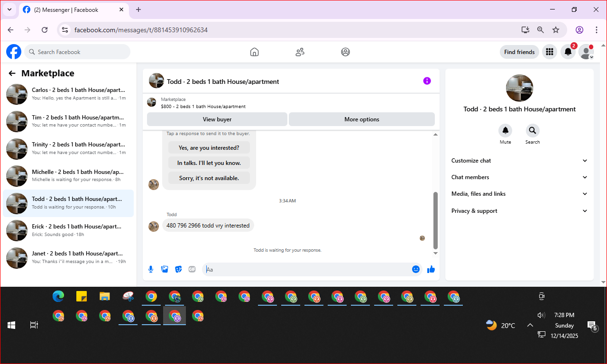The image size is (607, 364).
Task: Choose a sticker from the sticker icon
Action: pos(178,269)
